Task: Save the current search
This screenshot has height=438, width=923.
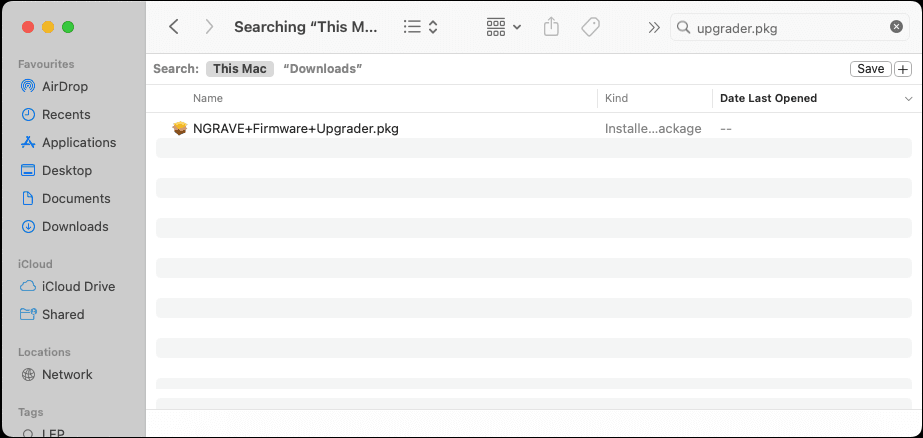Action: (871, 69)
